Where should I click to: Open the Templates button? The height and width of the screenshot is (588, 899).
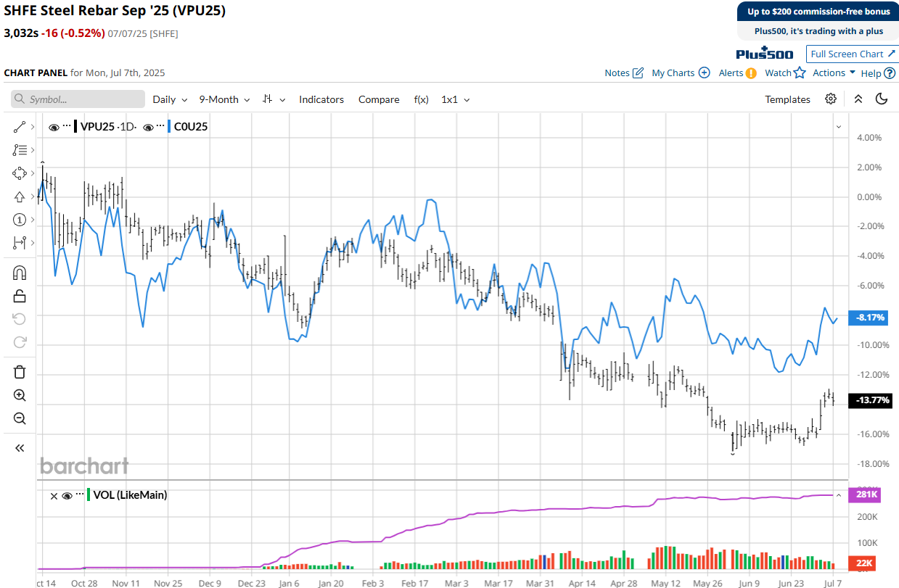tap(787, 99)
